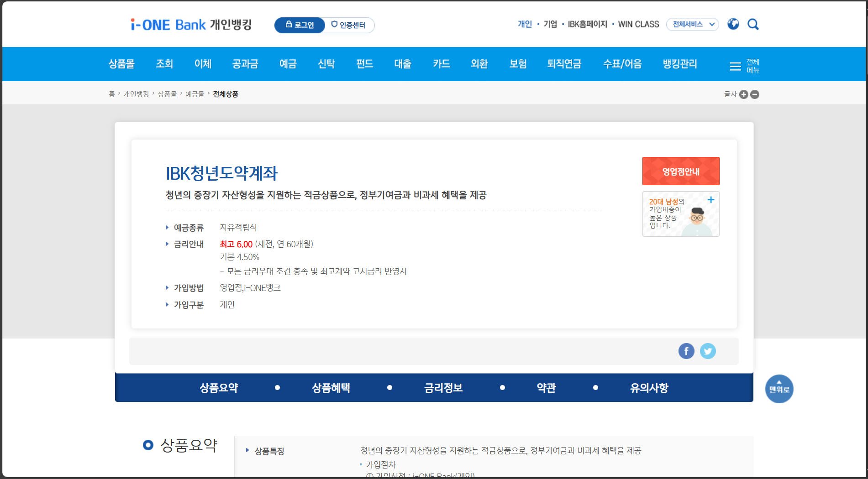Screen dimensions: 868x479
Task: Open the 뱅킹관리 menu
Action: 680,64
